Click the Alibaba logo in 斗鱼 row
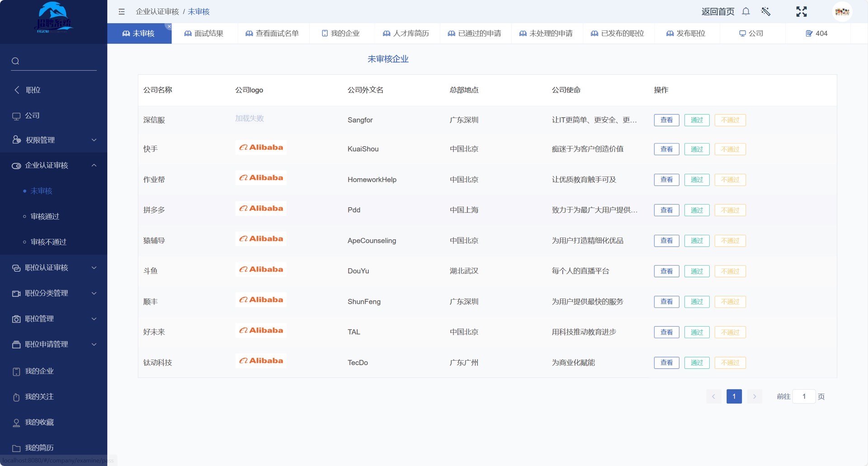This screenshot has width=868, height=466. click(x=261, y=270)
